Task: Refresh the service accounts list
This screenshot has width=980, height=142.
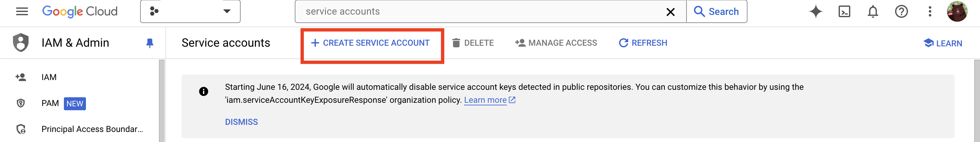Action: [x=643, y=43]
